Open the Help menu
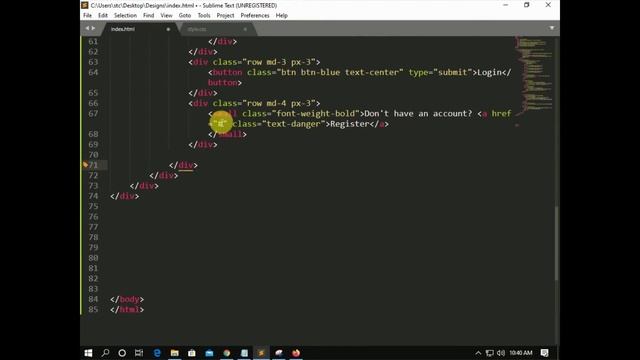The height and width of the screenshot is (360, 640). [x=282, y=16]
